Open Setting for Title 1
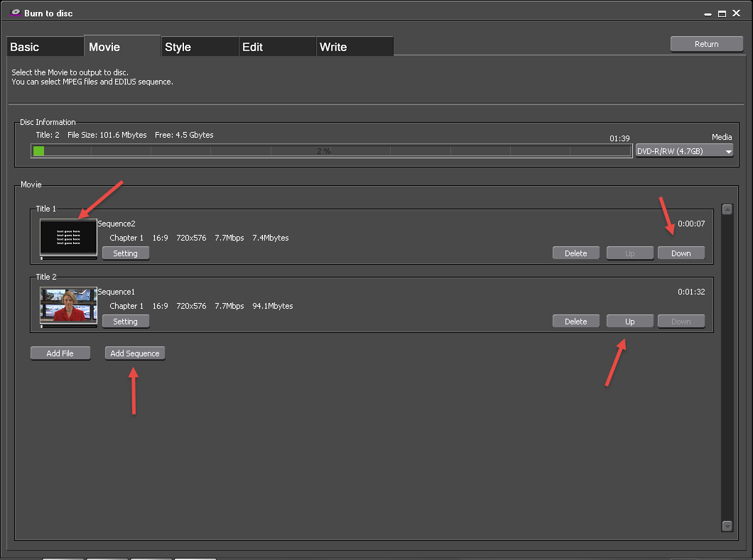Image resolution: width=753 pixels, height=560 pixels. (126, 253)
